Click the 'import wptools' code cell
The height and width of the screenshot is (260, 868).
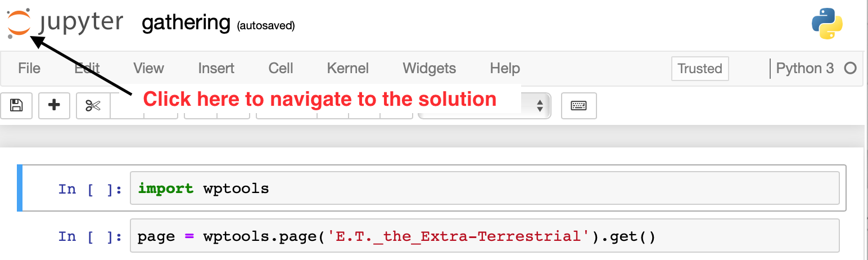coord(483,189)
